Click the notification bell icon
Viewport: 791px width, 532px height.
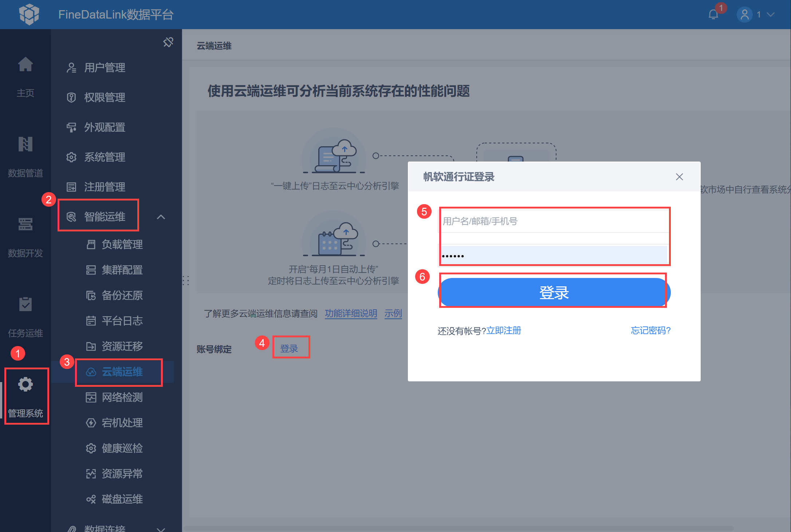[713, 15]
